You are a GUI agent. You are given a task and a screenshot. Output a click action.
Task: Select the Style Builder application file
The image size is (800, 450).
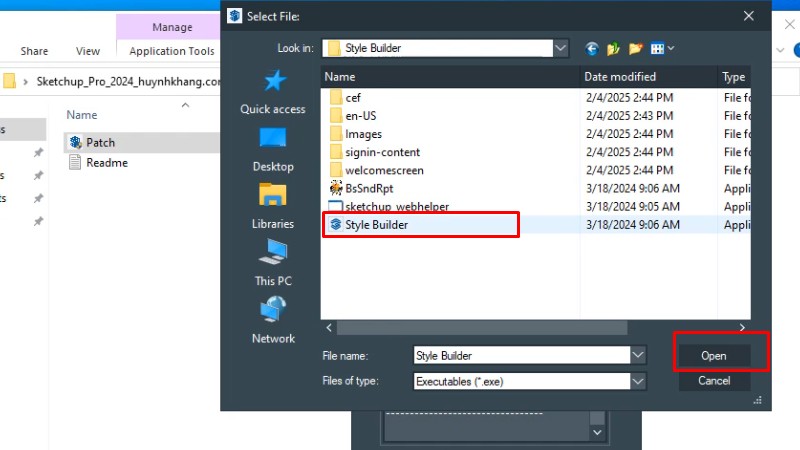point(376,225)
